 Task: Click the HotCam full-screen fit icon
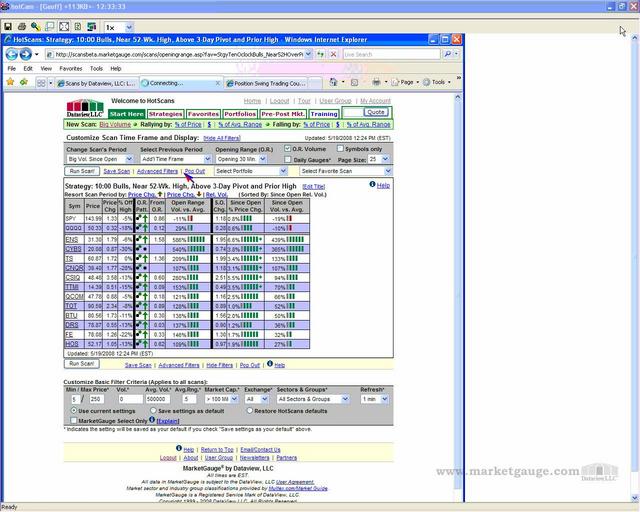[64, 27]
